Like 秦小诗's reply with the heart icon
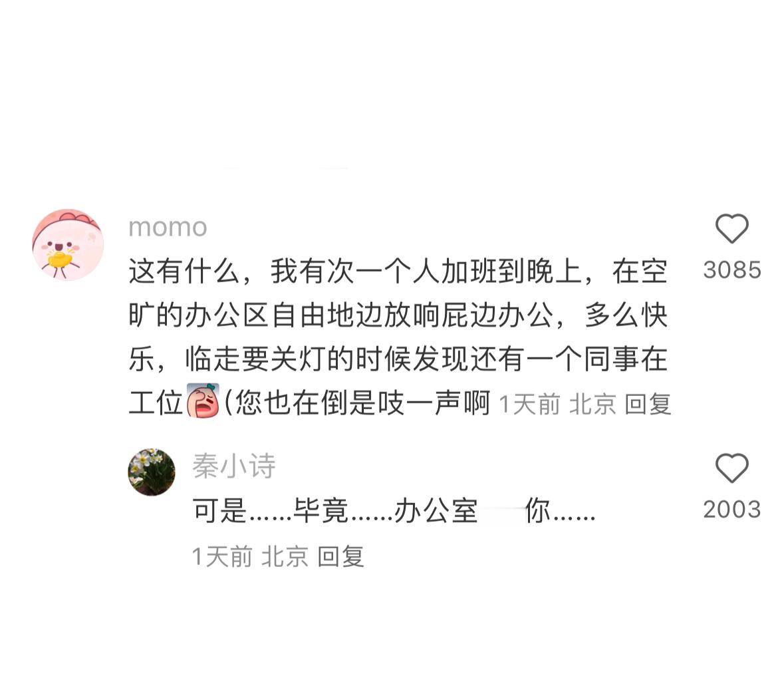The image size is (784, 690). pos(731,468)
